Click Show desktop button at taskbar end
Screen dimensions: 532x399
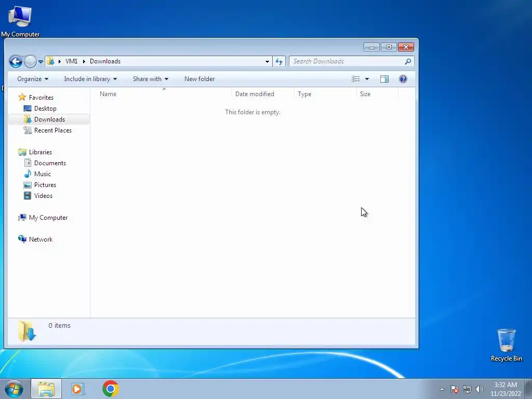coord(528,389)
